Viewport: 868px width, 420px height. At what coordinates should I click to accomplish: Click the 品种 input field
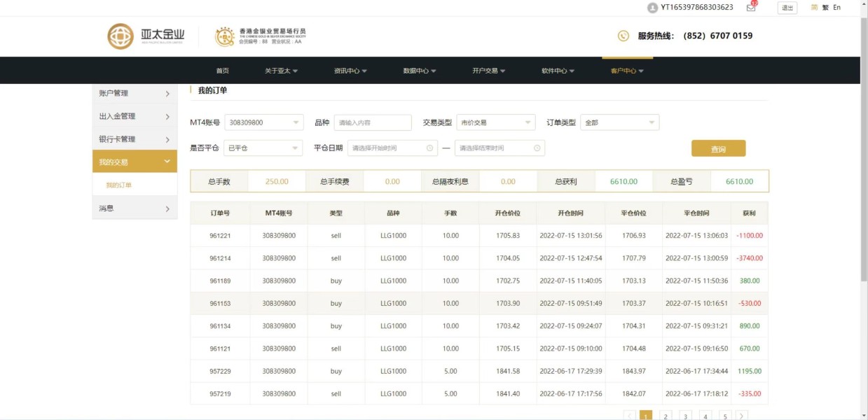point(373,122)
